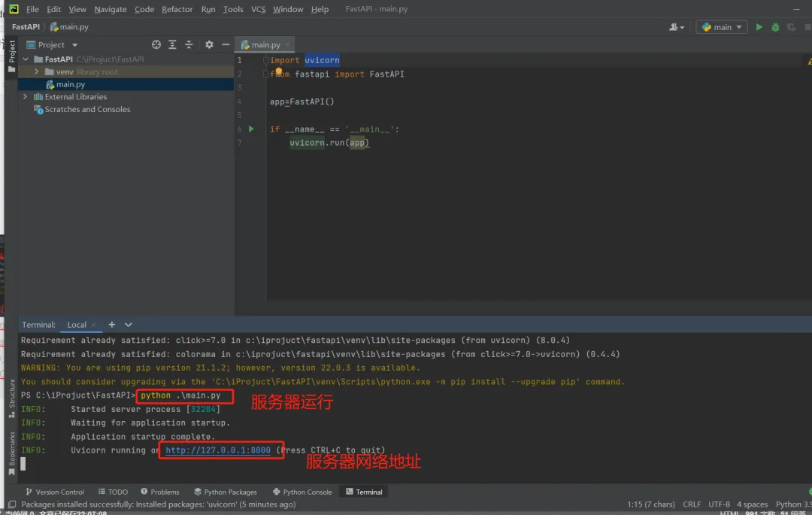Select main.py in the project tree
This screenshot has height=515, width=812.
point(71,84)
